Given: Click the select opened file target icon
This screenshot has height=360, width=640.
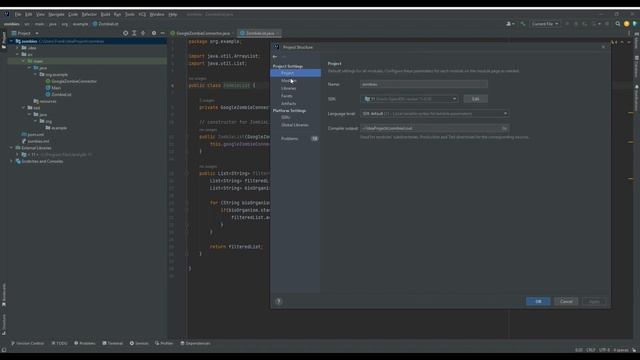Looking at the screenshot, I should pos(125,33).
